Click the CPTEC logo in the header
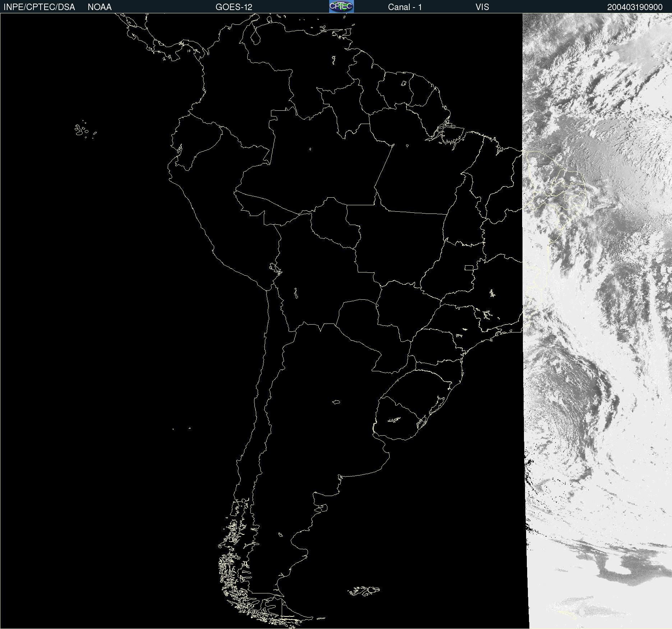This screenshot has height=629, width=672. click(x=341, y=6)
